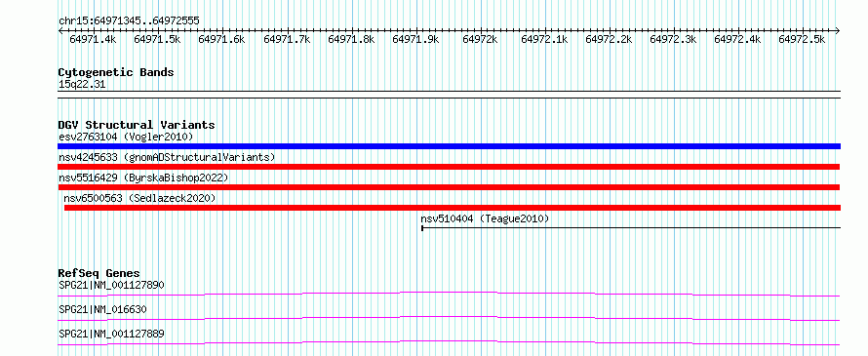Click the 64972.4k ruler tick label
Screen dimensions: 868x356
click(737, 39)
